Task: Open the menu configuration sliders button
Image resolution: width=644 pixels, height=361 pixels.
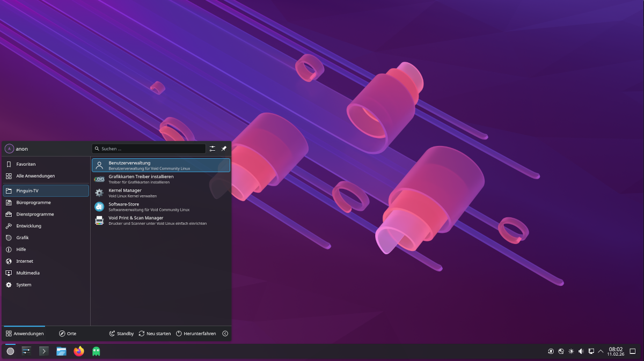Action: coord(213,149)
